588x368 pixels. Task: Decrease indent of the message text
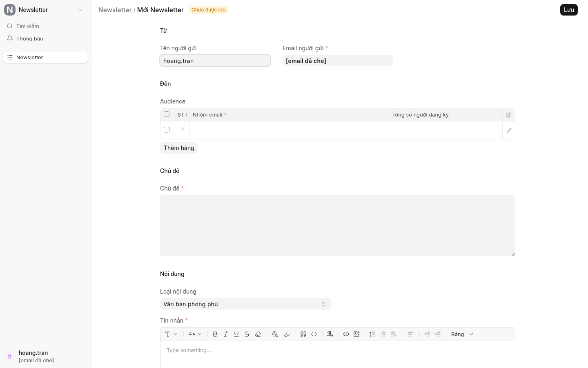(427, 334)
